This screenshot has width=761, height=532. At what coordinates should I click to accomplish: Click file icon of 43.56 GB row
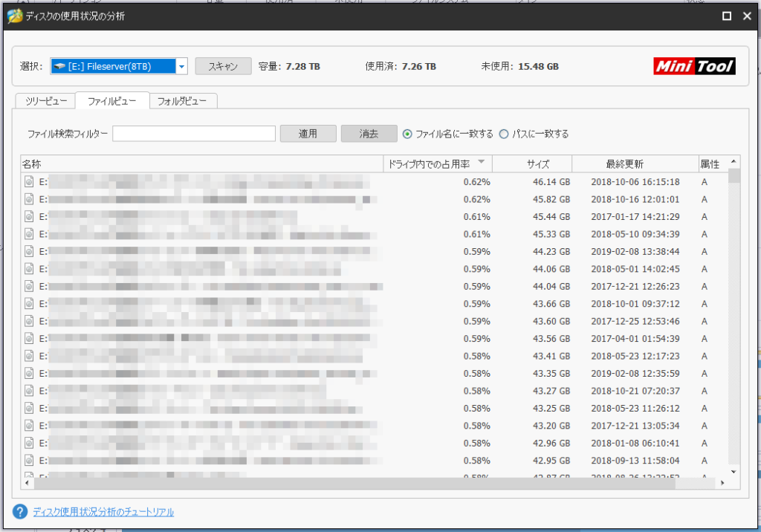pos(29,339)
